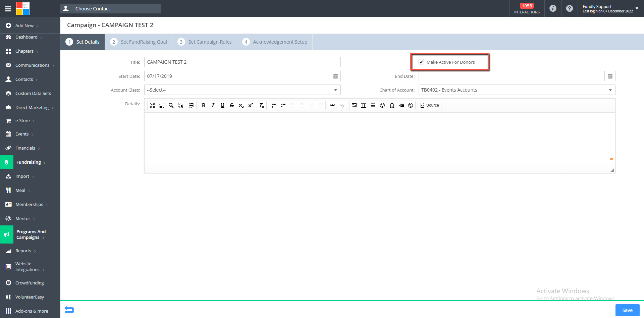Click the Show Blocks editor icon
The height and width of the screenshot is (318, 644).
(x=162, y=105)
